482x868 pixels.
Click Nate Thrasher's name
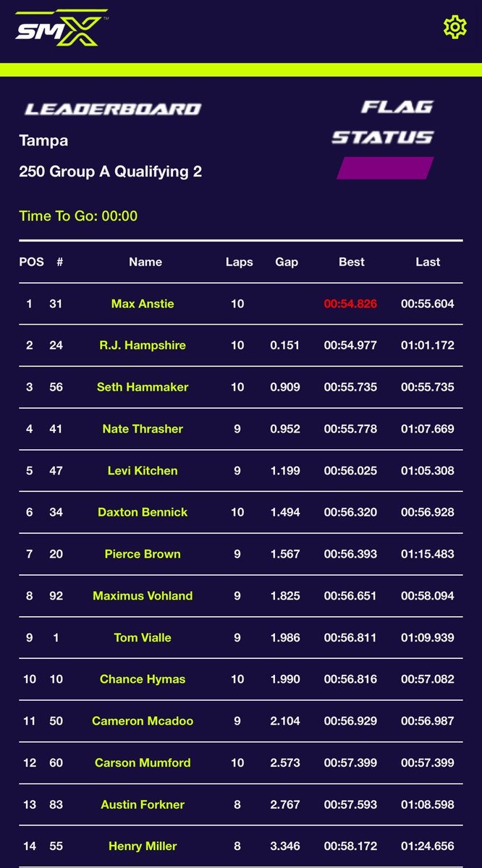pyautogui.click(x=143, y=429)
